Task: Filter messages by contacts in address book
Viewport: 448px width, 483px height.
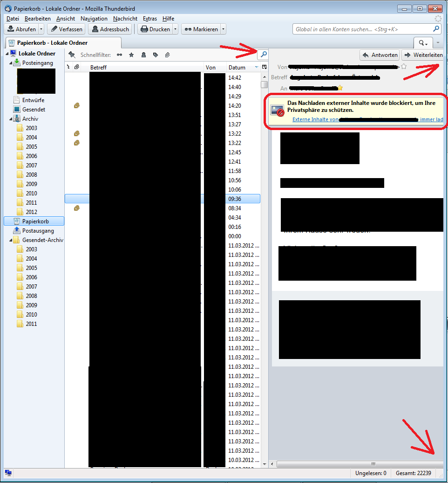Action: click(143, 55)
